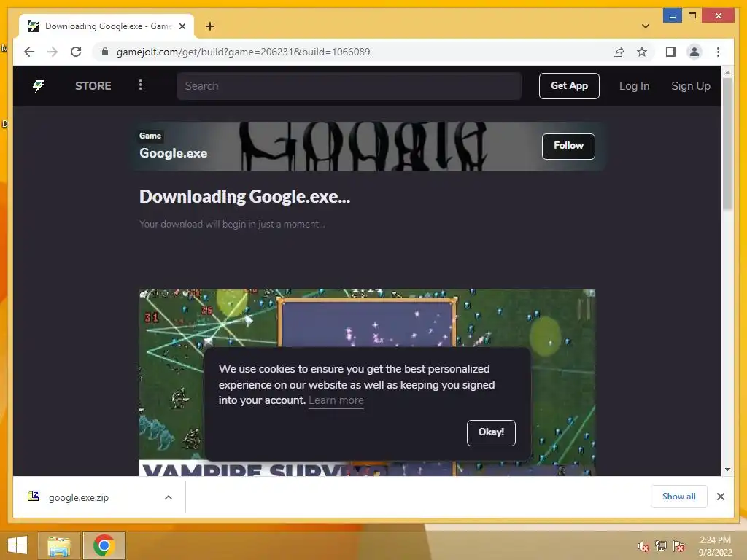
Task: Open the Action Center flag icon
Action: coord(678,546)
